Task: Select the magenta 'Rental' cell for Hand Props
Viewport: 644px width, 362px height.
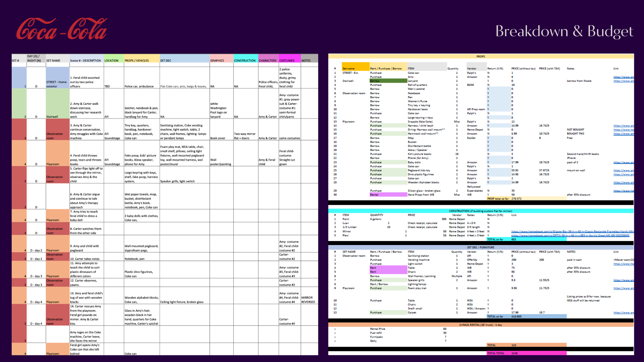Action: [x=388, y=195]
